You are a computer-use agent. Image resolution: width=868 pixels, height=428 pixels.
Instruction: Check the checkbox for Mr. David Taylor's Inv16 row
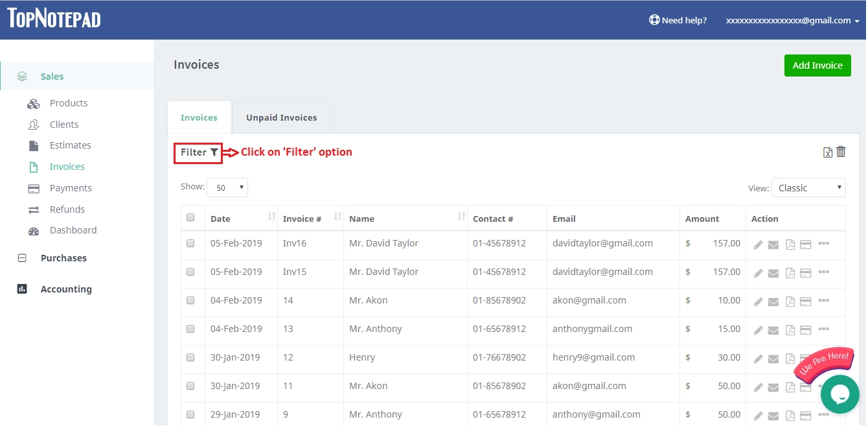coord(190,244)
